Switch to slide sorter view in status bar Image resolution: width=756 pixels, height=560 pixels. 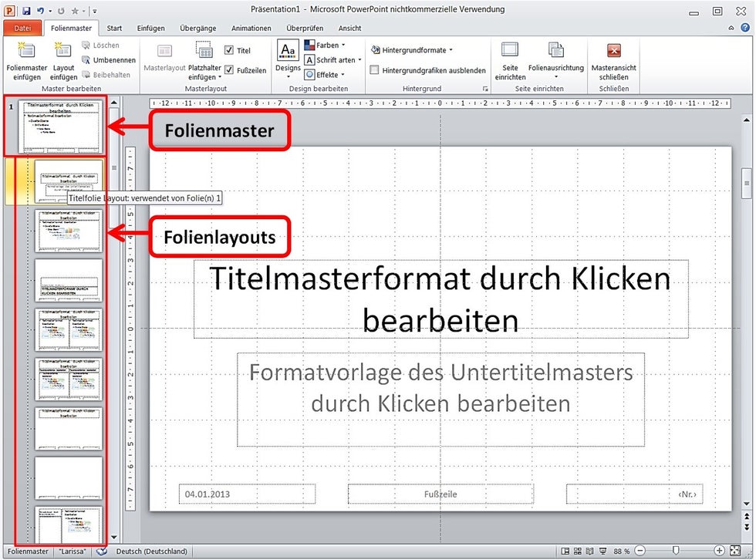coord(577,551)
